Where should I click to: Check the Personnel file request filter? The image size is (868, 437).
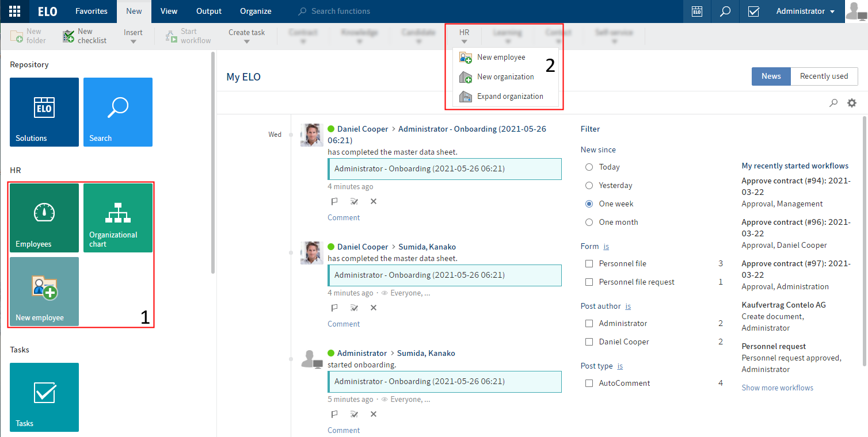589,282
